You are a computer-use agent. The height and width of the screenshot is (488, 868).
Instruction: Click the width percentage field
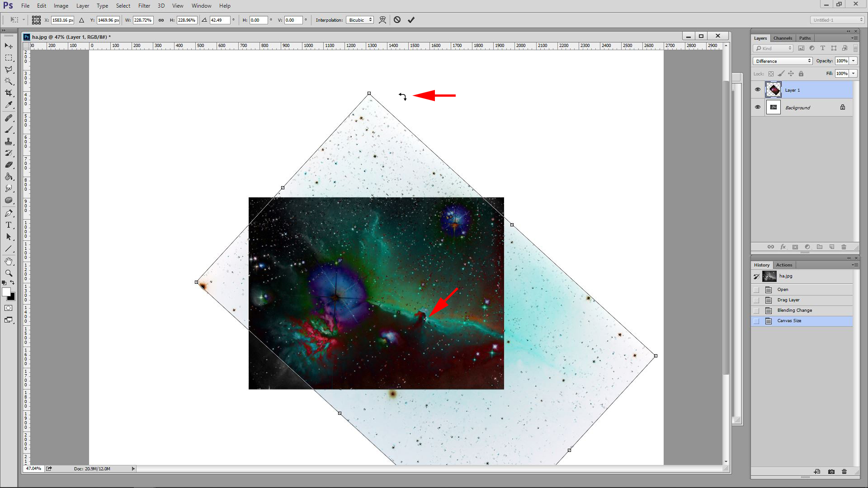pos(143,20)
